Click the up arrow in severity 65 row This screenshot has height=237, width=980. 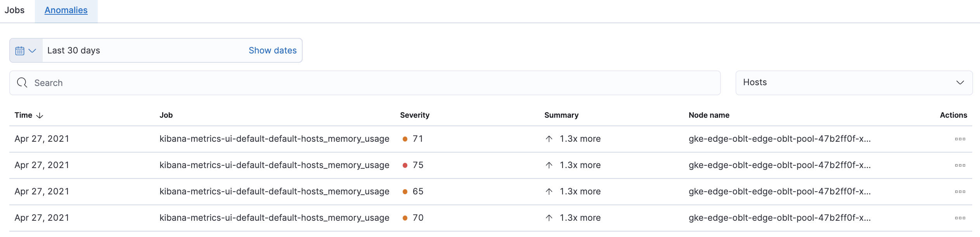coord(549,192)
